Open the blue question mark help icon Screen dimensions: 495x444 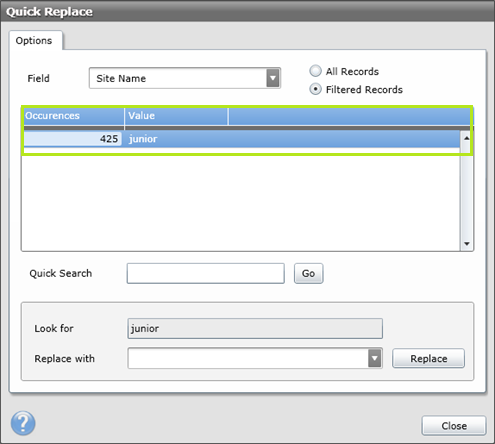[x=23, y=423]
